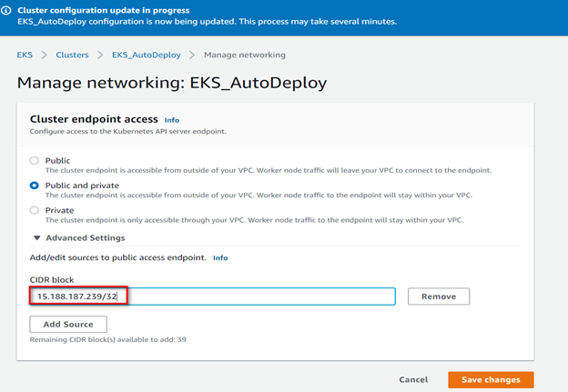Open Info link beside public access sources

tap(220, 258)
